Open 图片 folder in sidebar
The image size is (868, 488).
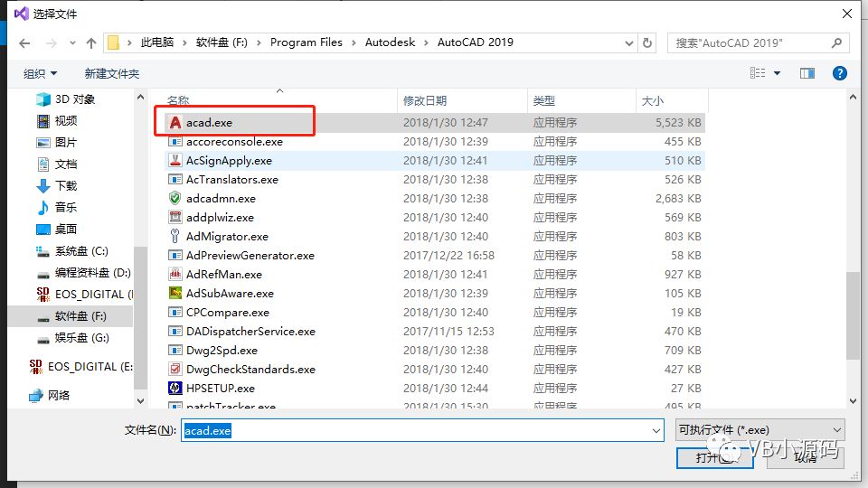(57, 142)
